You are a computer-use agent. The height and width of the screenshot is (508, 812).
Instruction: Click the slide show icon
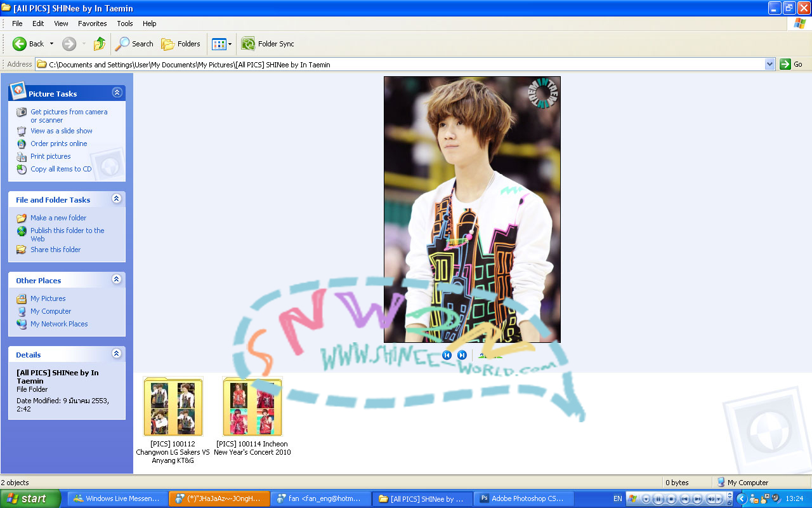(22, 131)
